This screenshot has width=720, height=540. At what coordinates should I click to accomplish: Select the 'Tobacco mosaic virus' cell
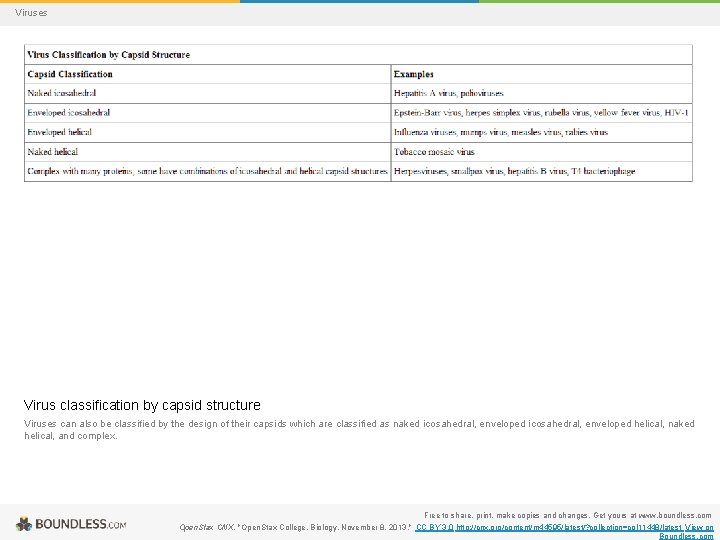(x=542, y=152)
